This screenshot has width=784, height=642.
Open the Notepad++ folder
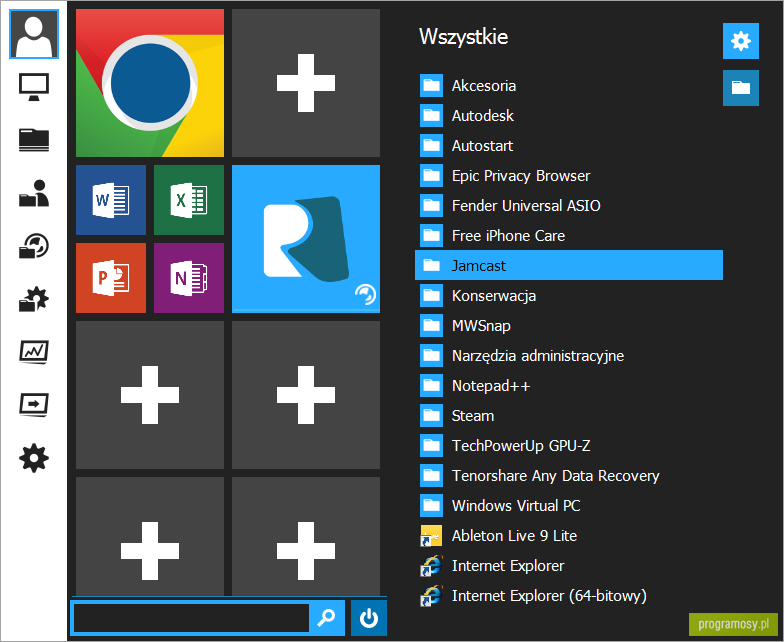coord(569,386)
